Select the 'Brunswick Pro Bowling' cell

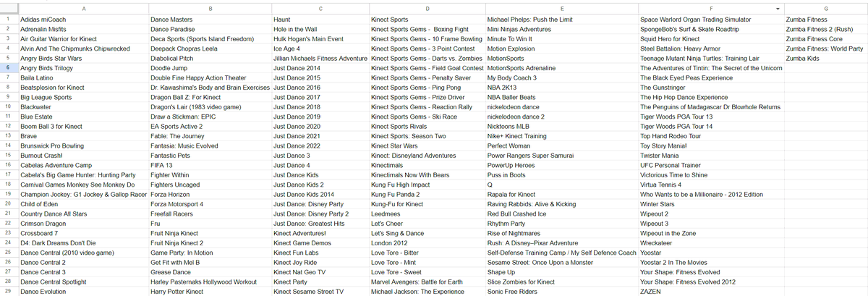click(83, 145)
